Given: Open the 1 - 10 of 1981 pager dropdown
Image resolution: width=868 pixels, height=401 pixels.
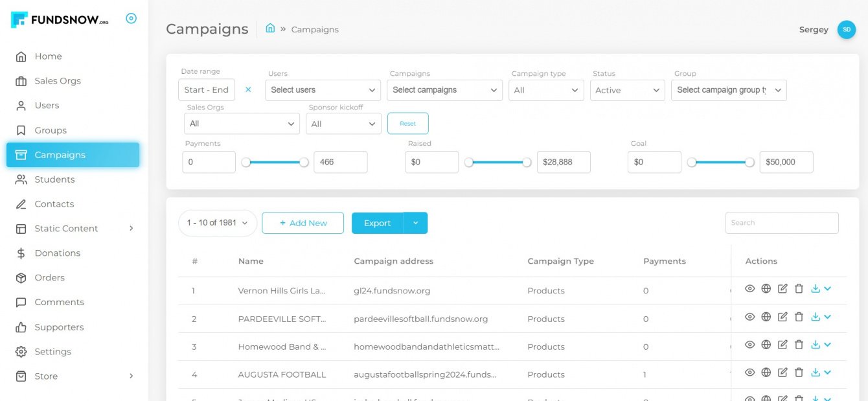Looking at the screenshot, I should pos(218,223).
